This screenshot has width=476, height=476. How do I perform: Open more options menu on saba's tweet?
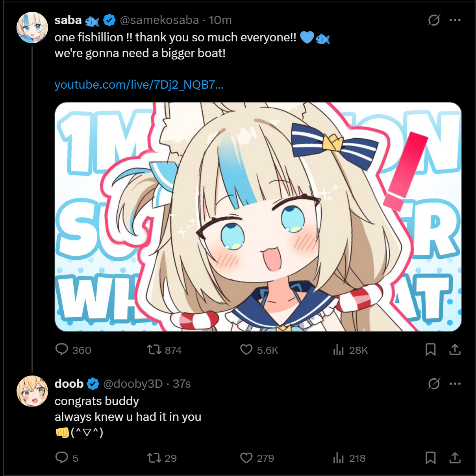point(455,20)
